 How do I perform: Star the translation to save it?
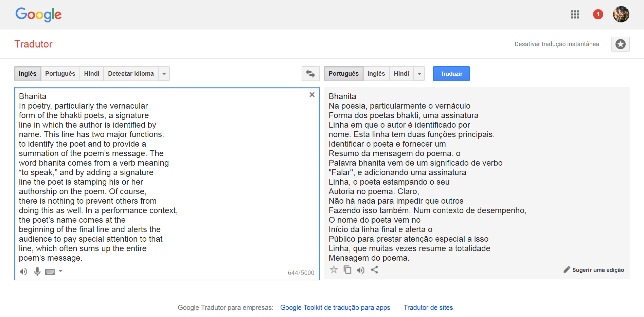pos(334,270)
